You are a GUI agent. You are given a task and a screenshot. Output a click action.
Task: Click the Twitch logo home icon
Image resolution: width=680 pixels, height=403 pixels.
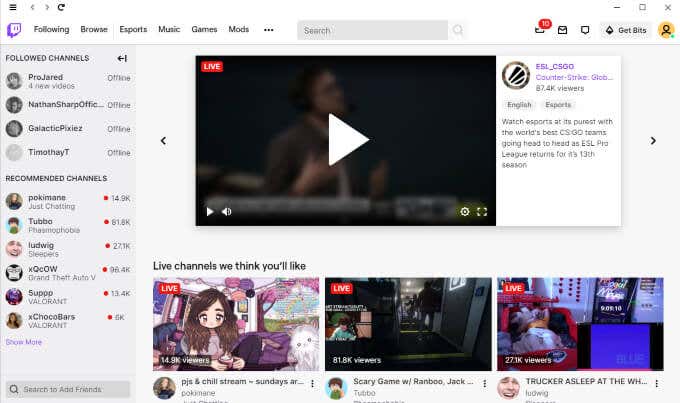pyautogui.click(x=15, y=30)
